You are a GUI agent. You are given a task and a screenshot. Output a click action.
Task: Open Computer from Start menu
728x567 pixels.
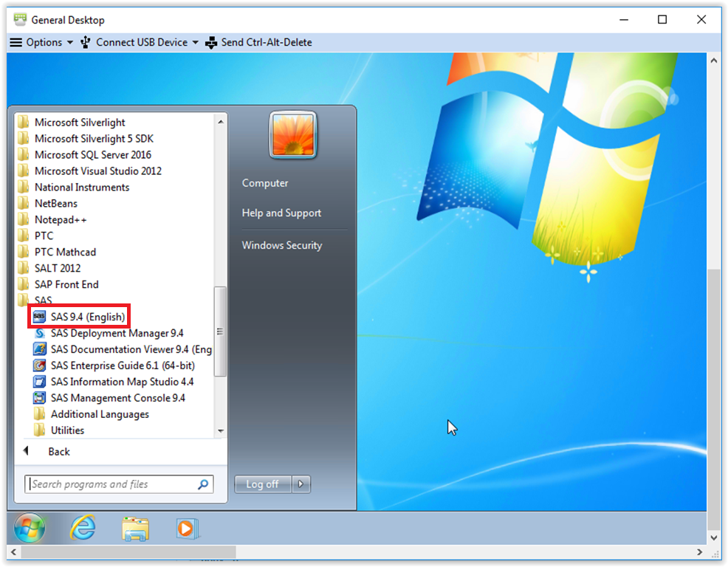(x=265, y=183)
